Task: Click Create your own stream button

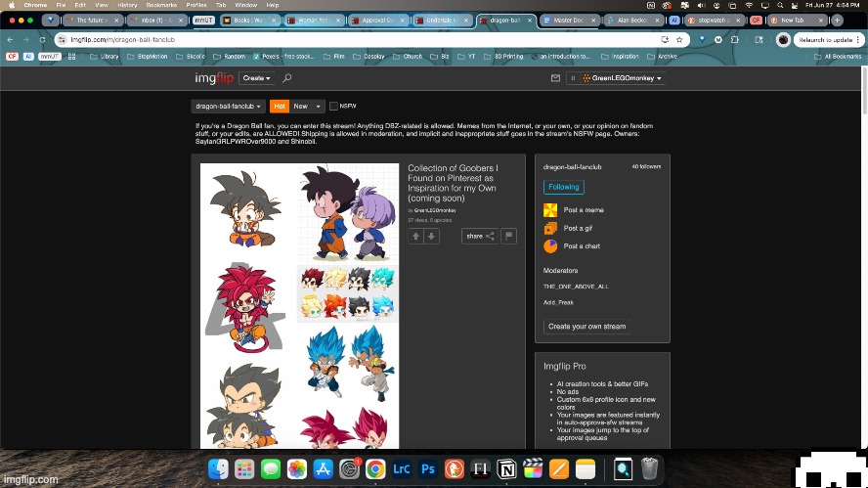Action: (x=586, y=327)
